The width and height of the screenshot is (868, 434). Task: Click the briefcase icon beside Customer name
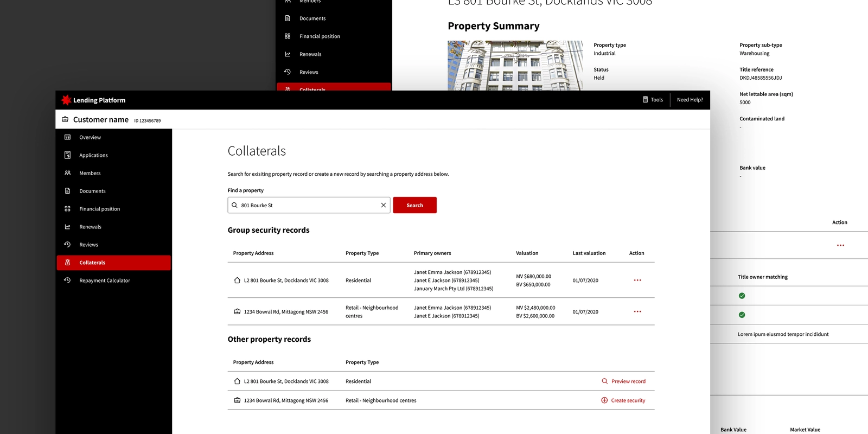(x=65, y=119)
